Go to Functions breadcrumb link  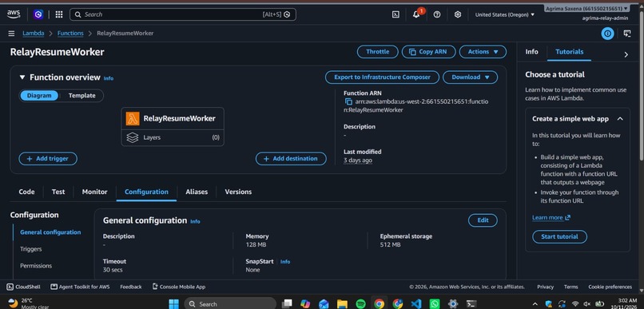tap(70, 34)
